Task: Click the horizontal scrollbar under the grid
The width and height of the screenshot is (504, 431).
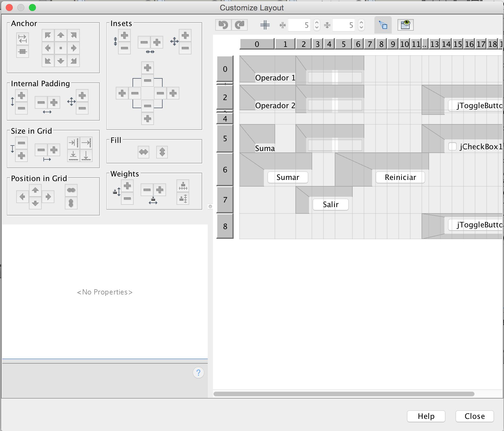Action: (344, 394)
